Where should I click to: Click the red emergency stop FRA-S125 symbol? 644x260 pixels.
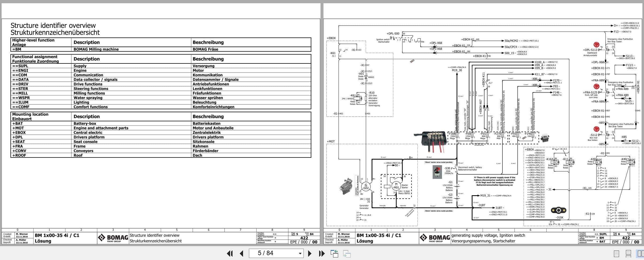pos(596,86)
